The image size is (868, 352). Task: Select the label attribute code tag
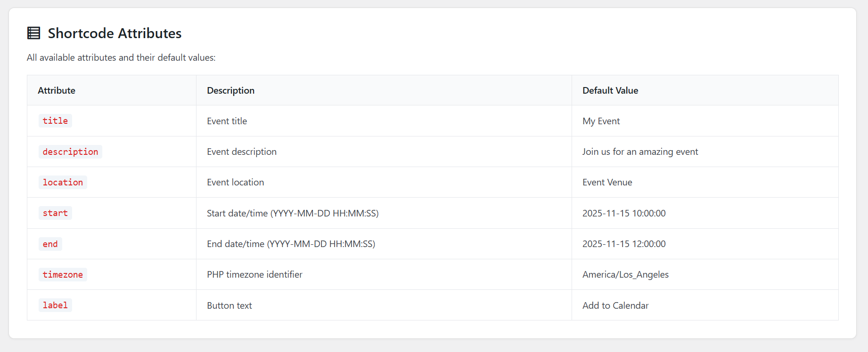[55, 305]
